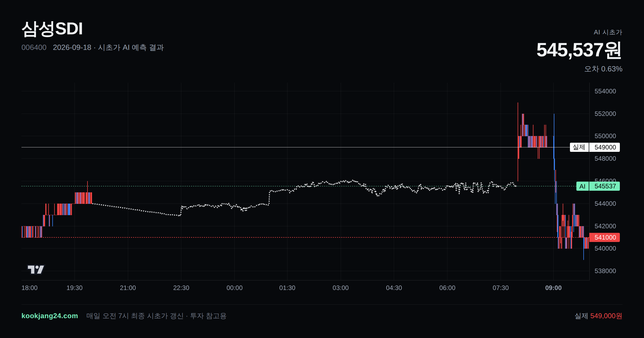Screen dimensions: 644x338
Task: Click the 삼성SDI stock title
Action: 52,29
